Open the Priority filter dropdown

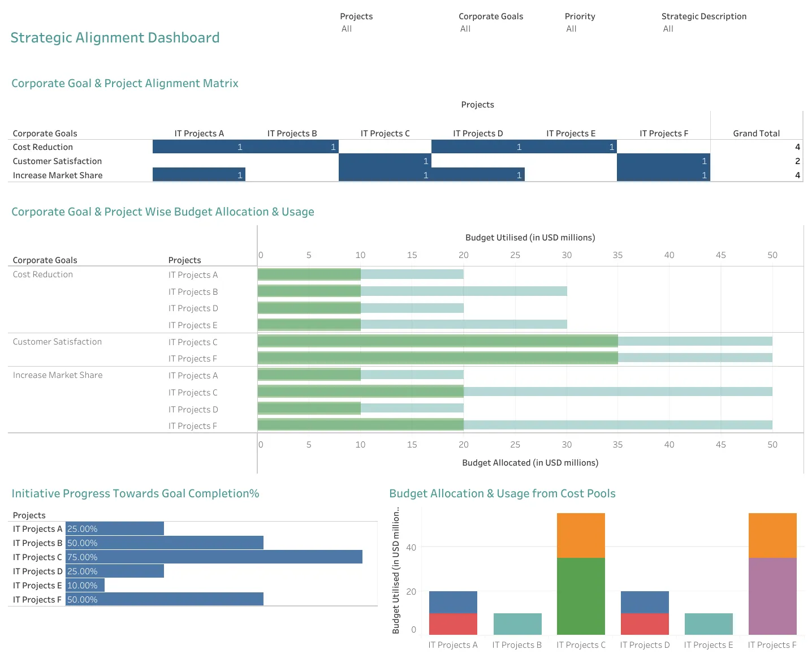[571, 29]
